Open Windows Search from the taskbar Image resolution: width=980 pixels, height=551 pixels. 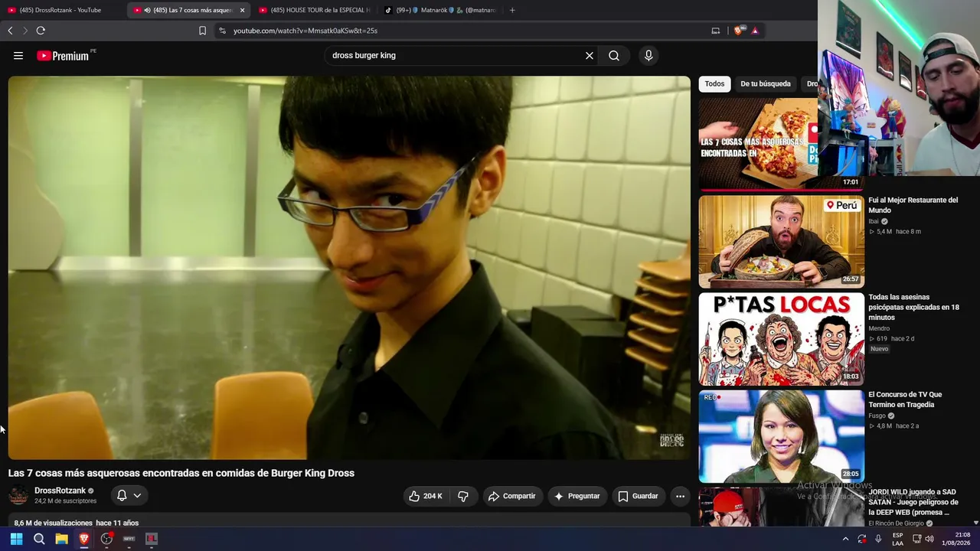click(x=39, y=539)
